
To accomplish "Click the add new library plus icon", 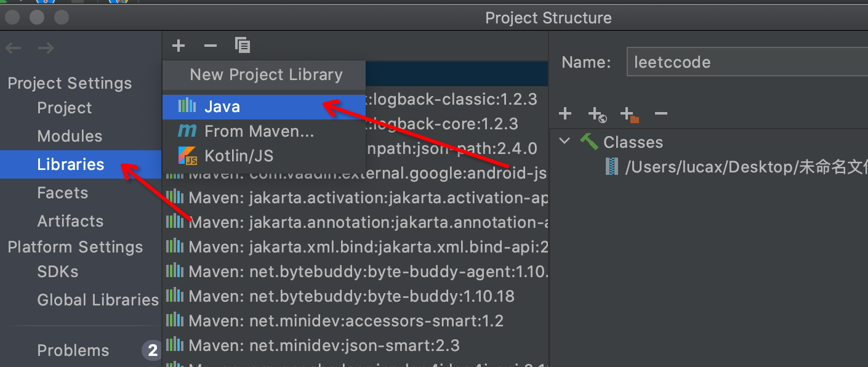I will [x=179, y=46].
